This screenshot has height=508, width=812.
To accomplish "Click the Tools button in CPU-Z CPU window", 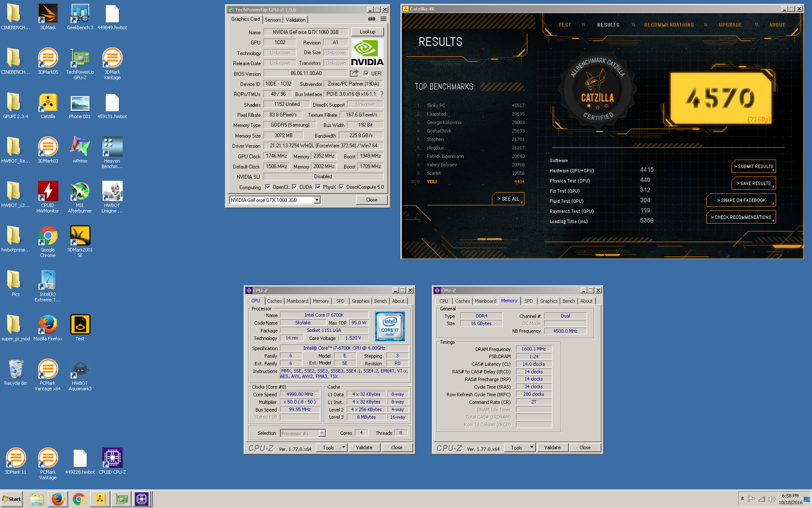I will pyautogui.click(x=328, y=447).
